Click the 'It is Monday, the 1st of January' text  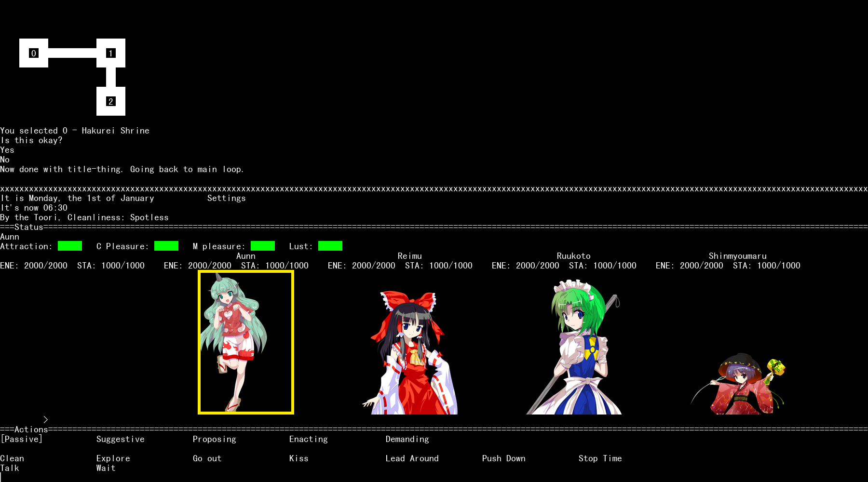[x=77, y=198]
